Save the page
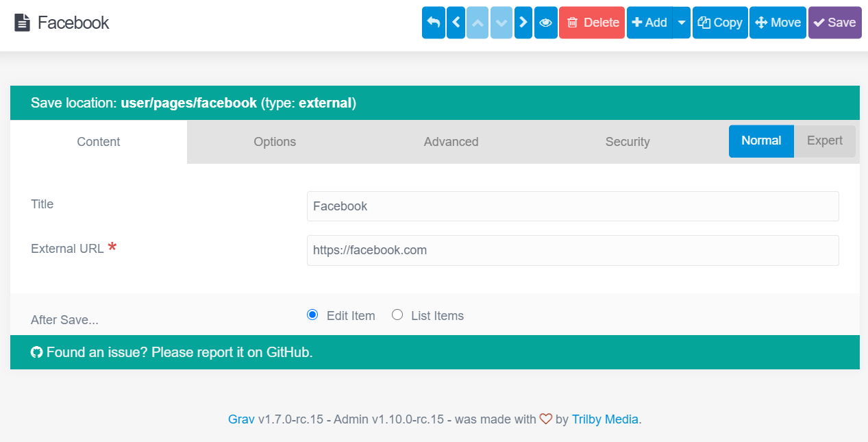The height and width of the screenshot is (442, 868). point(834,23)
